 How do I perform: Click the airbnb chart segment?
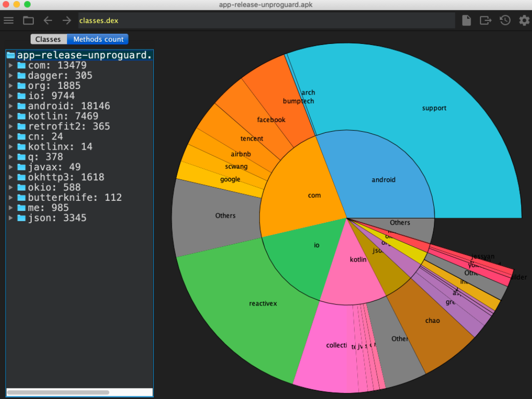241,154
